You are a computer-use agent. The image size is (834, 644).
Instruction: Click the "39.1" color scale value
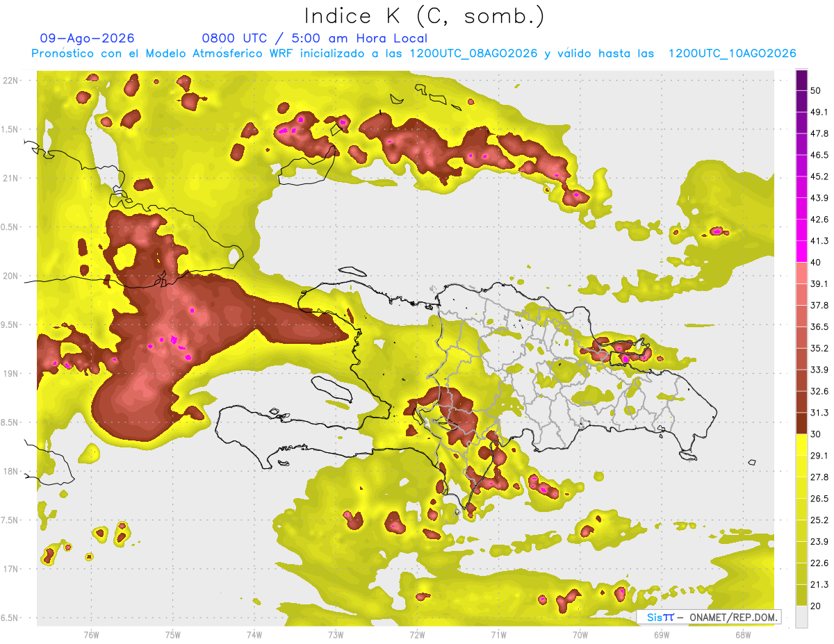coord(819,284)
